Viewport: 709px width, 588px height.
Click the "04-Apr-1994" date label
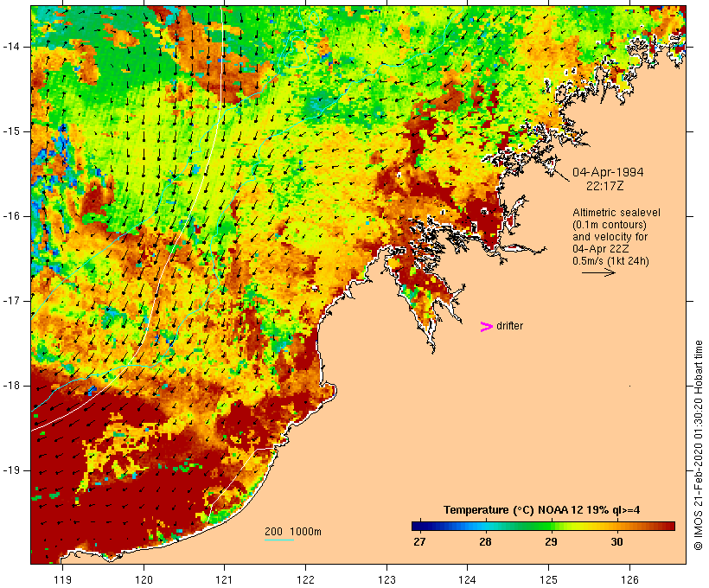[608, 172]
